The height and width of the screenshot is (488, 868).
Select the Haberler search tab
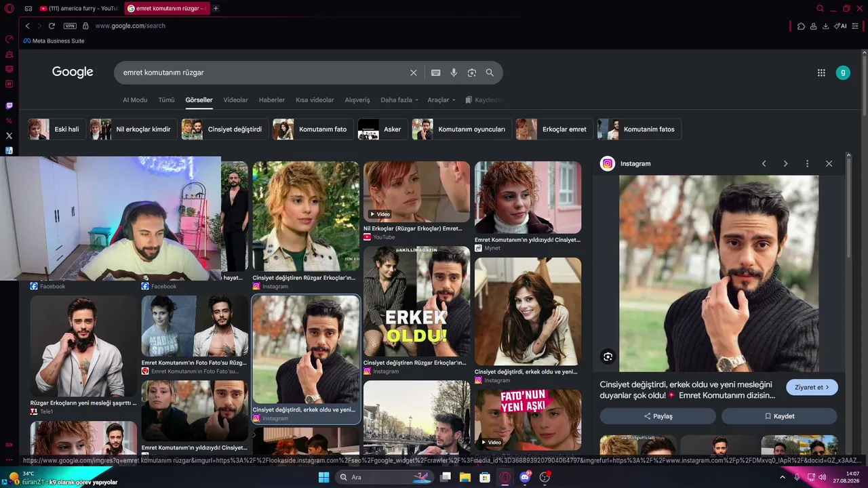click(272, 100)
